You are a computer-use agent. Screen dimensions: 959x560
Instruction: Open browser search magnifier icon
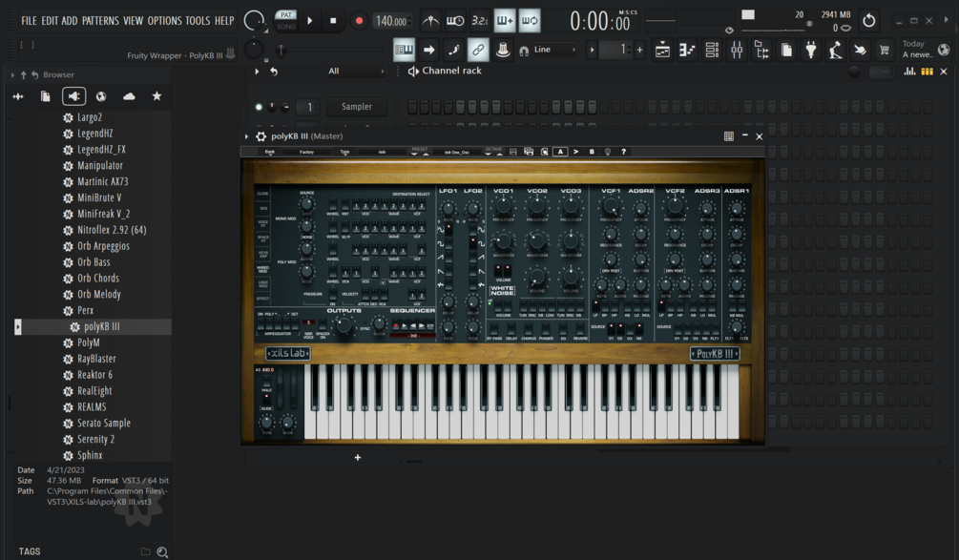162,552
